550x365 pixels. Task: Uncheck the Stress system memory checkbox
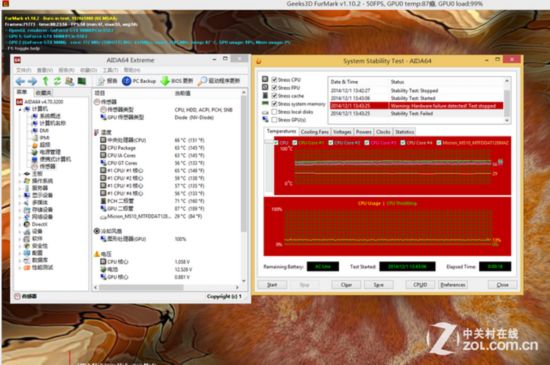pyautogui.click(x=274, y=104)
